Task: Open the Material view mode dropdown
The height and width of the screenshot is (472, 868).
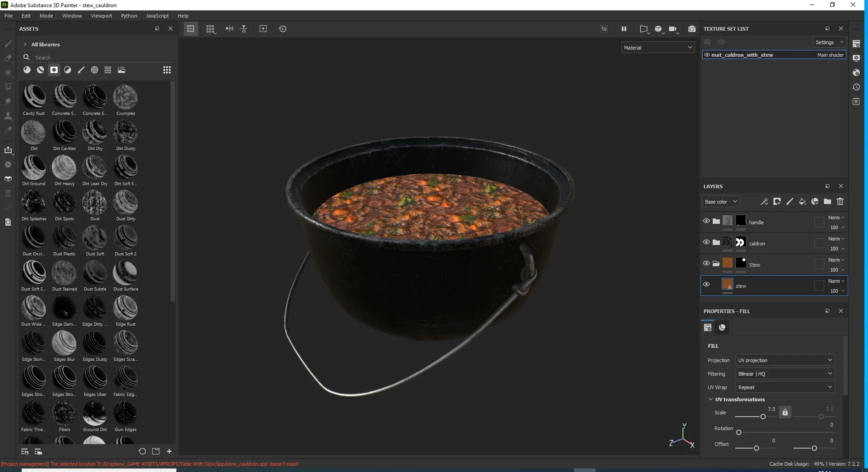Action: click(x=658, y=47)
